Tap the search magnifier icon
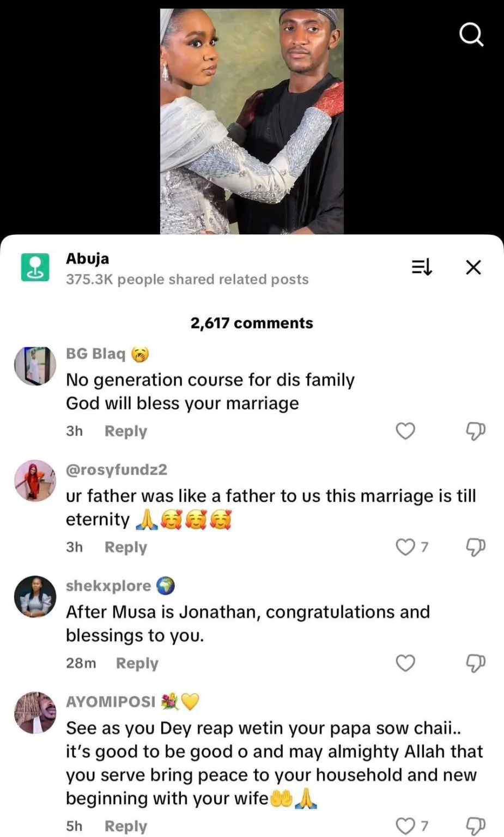504x837 pixels. (x=471, y=35)
